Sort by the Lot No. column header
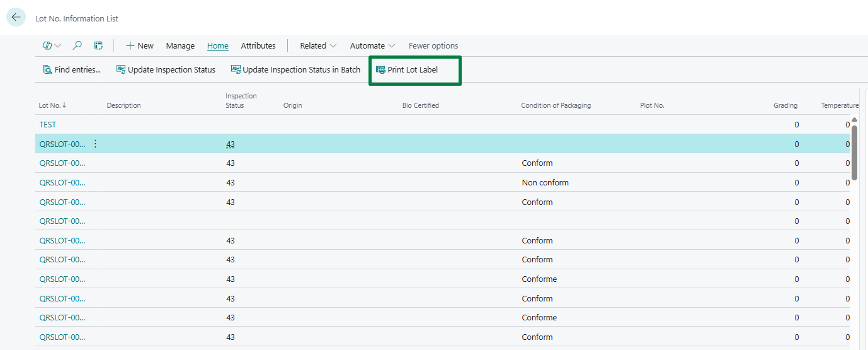The height and width of the screenshot is (350, 868). click(52, 105)
